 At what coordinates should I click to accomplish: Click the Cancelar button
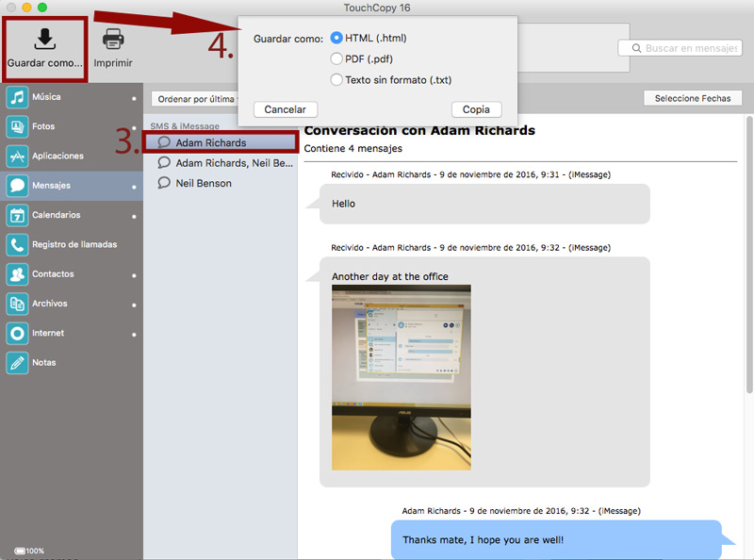click(286, 109)
